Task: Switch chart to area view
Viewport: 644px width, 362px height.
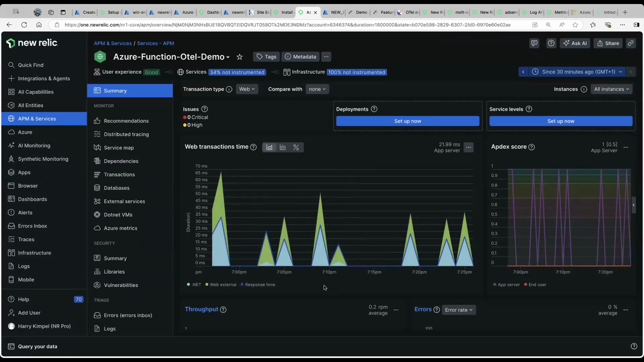Action: 269,147
